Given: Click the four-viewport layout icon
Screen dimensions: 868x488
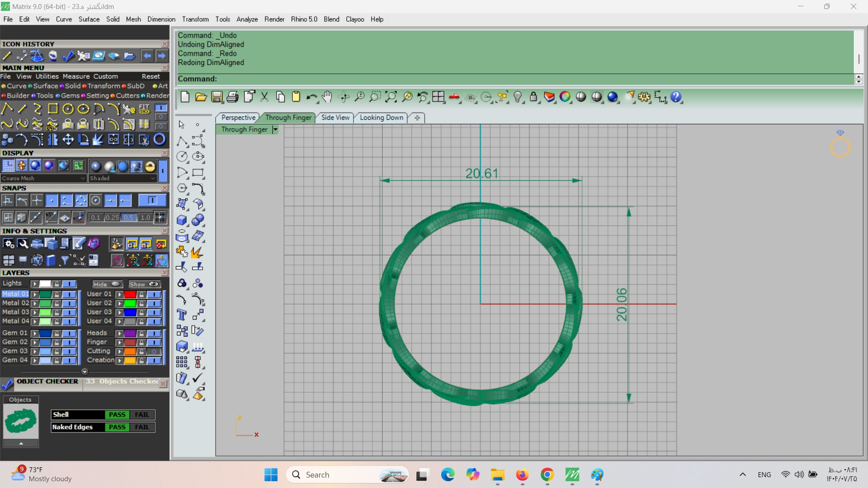Looking at the screenshot, I should click(438, 97).
